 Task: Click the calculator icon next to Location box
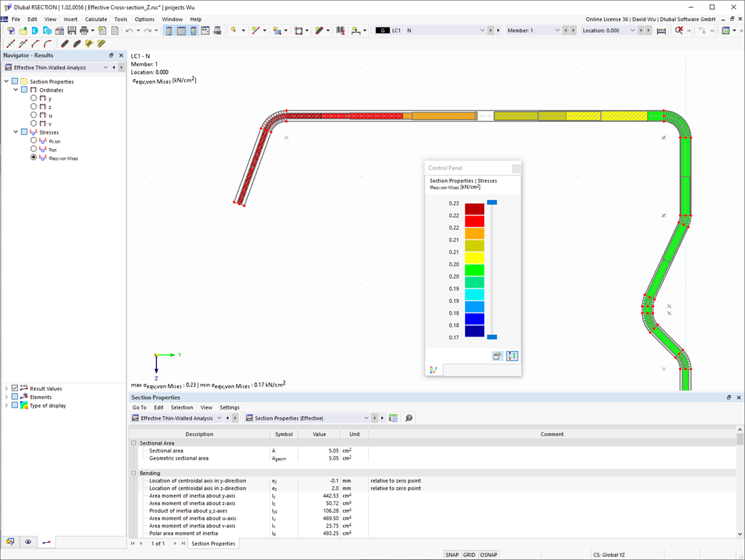[x=661, y=30]
